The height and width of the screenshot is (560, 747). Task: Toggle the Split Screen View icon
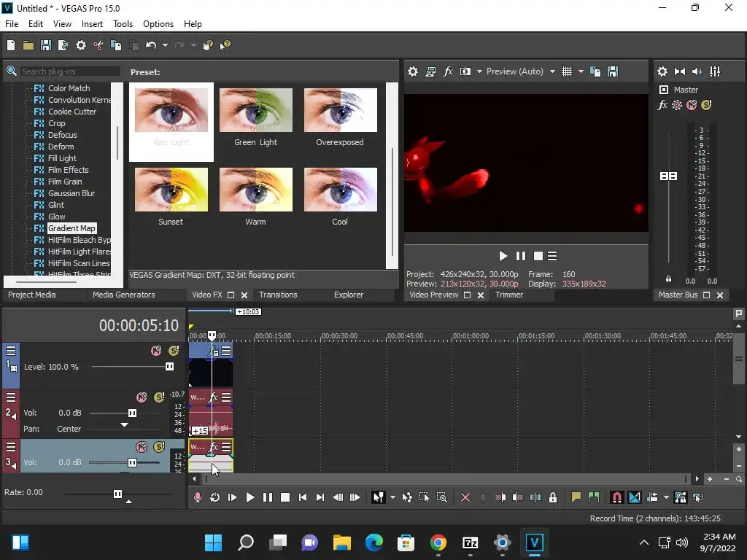pos(465,71)
